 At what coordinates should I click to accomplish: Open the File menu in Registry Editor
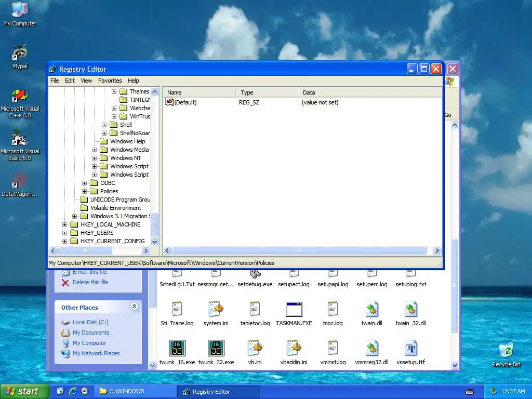[54, 81]
